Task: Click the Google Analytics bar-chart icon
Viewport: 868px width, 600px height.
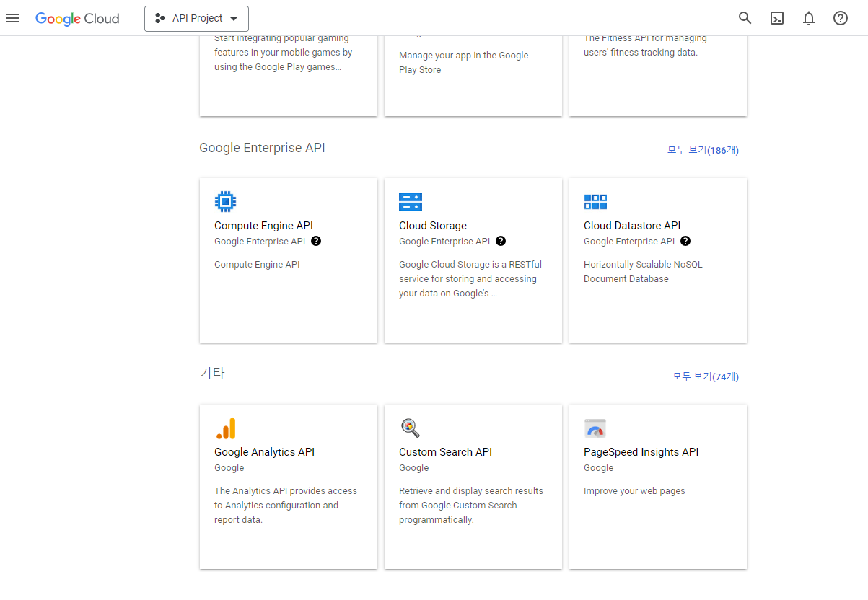Action: [x=226, y=428]
